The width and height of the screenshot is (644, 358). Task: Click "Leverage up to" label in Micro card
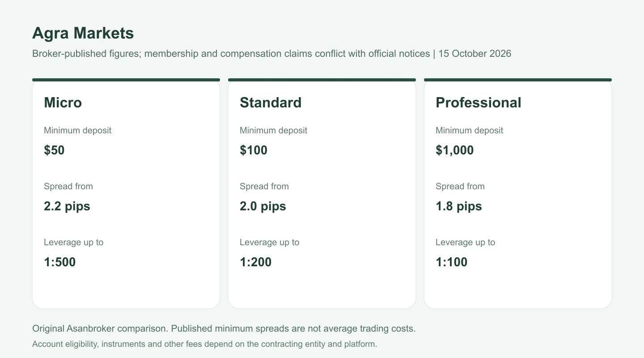[74, 243]
